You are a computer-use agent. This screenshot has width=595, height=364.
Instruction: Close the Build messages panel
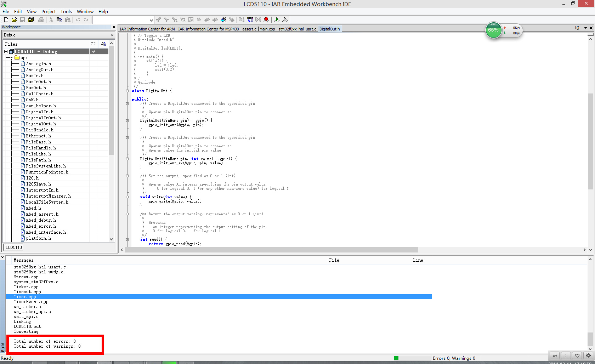coord(2,257)
